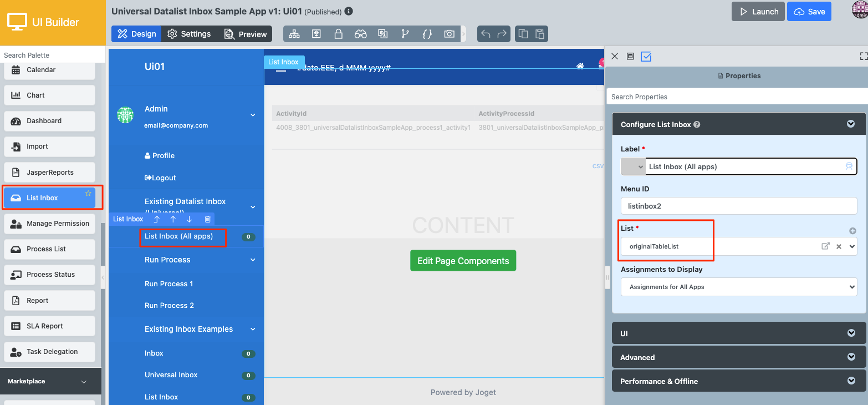Apply changes with the blue checkmark icon
The image size is (868, 405).
click(646, 56)
